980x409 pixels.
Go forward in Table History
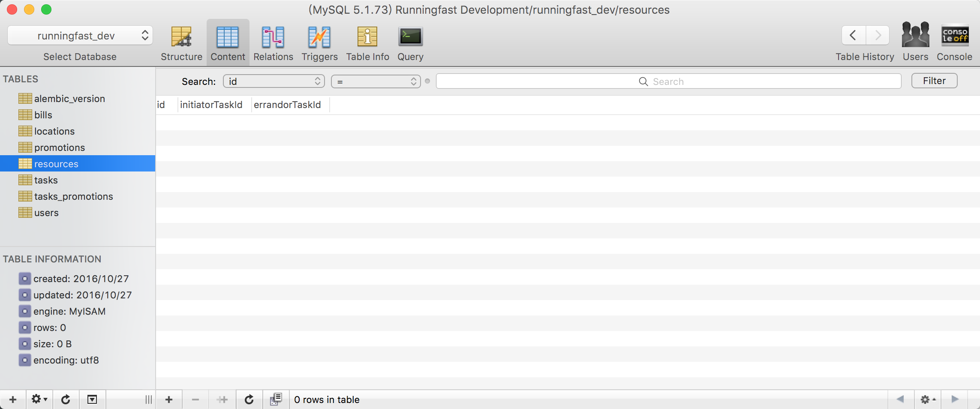click(878, 35)
